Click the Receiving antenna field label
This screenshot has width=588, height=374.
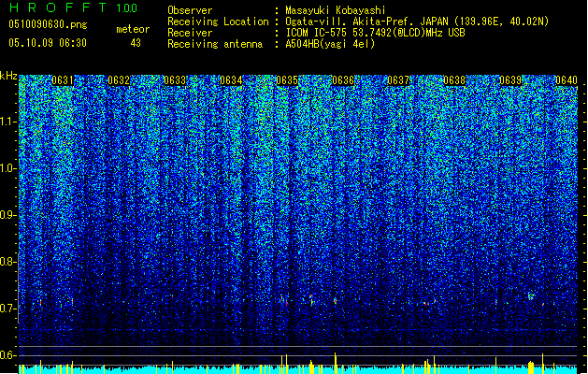[215, 44]
